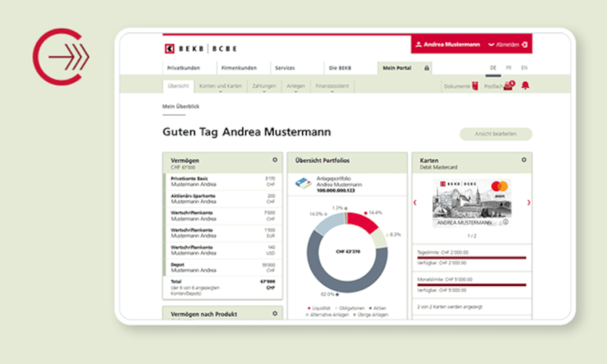Open the Postfach mailbox icon
607x364 pixels.
point(508,86)
